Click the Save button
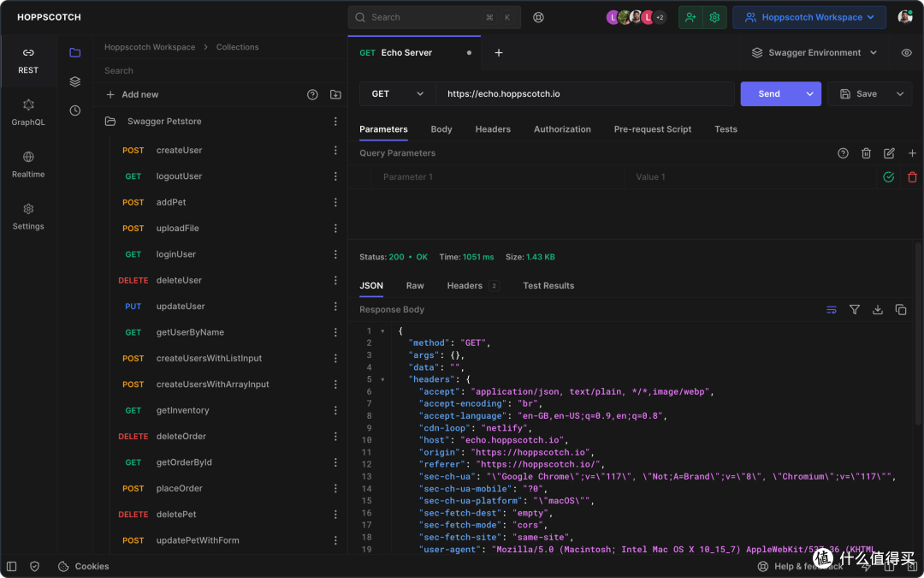Image resolution: width=924 pixels, height=578 pixels. click(859, 94)
